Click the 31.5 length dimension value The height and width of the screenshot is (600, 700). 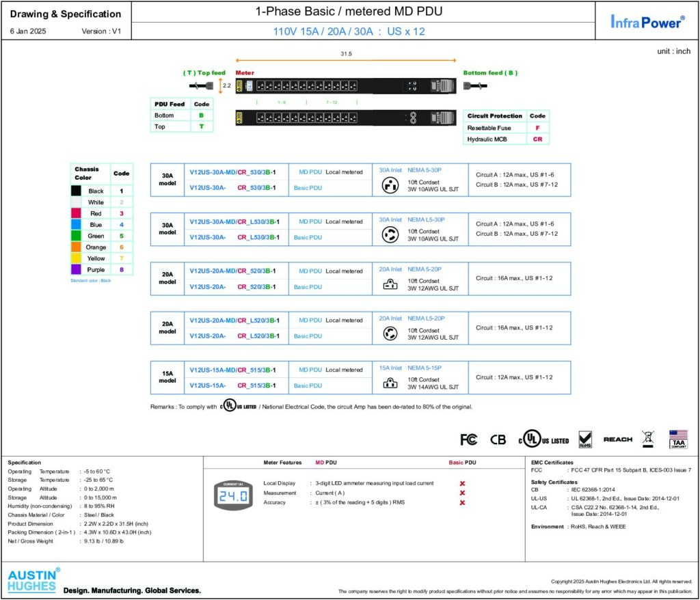(346, 53)
